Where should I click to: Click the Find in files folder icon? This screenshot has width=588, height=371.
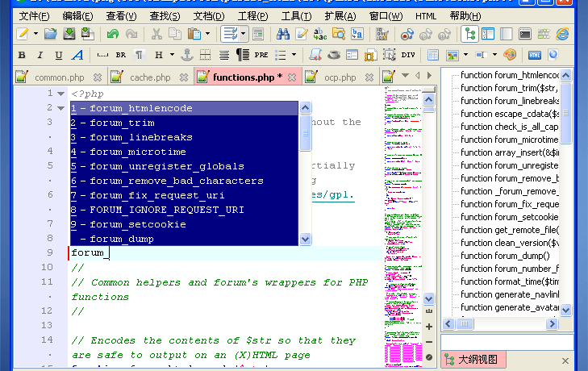[x=339, y=34]
